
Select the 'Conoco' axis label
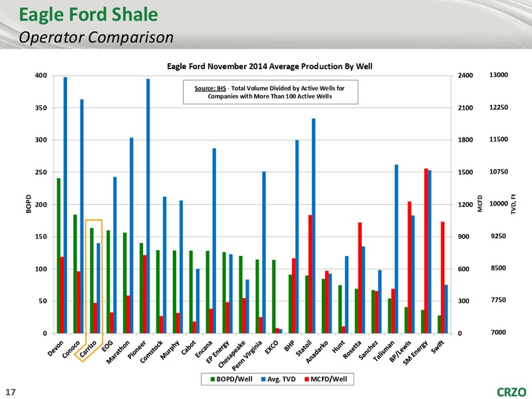(71, 350)
